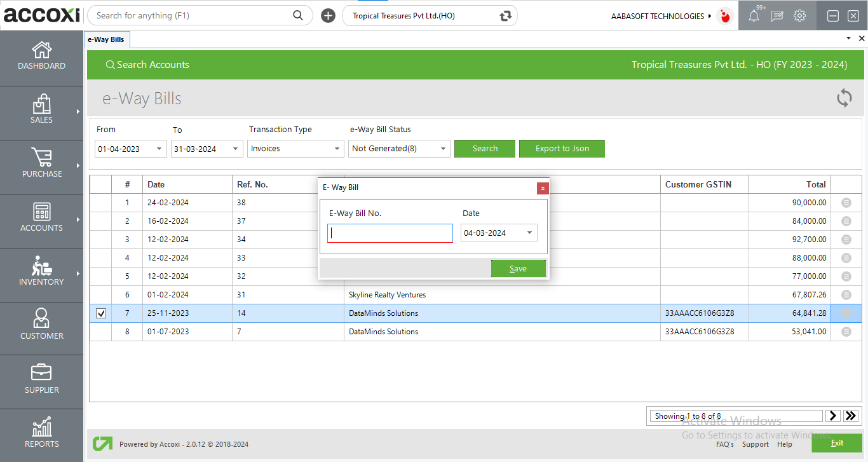Click the refresh icon beside e-Way Bills

click(844, 99)
